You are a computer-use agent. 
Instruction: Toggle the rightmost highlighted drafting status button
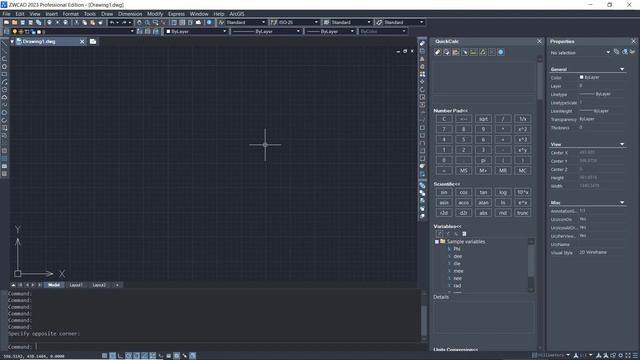pyautogui.click(x=193, y=356)
